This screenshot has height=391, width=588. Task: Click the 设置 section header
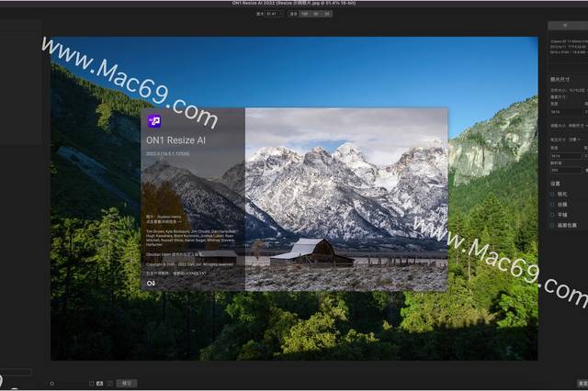click(555, 184)
